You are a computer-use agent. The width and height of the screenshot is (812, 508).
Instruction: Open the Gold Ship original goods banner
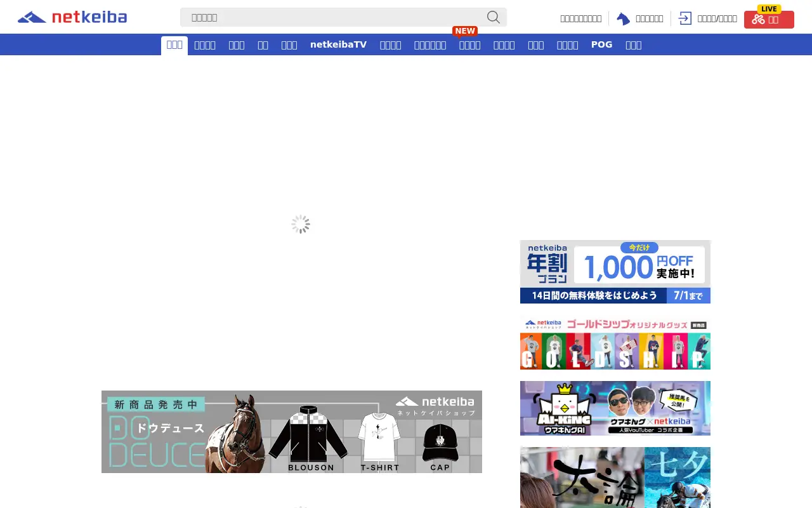615,342
